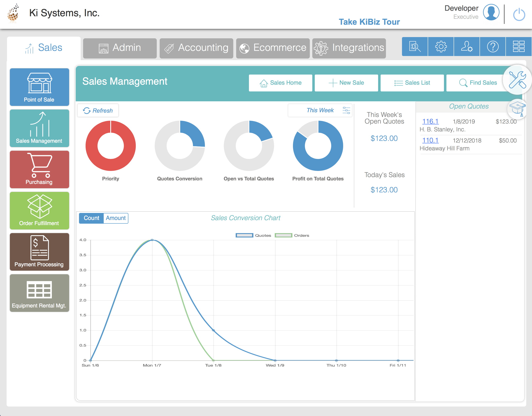Open the Order Fulfillment module tile
The width and height of the screenshot is (532, 416).
(x=39, y=211)
